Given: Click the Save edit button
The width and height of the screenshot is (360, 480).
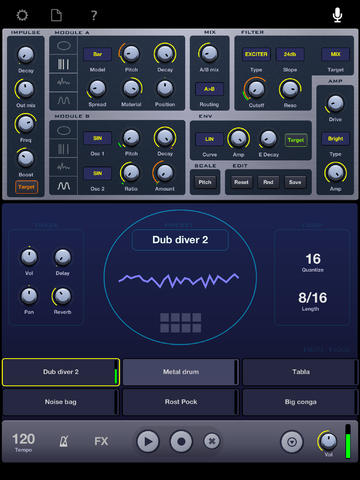Looking at the screenshot, I should pyautogui.click(x=295, y=182).
